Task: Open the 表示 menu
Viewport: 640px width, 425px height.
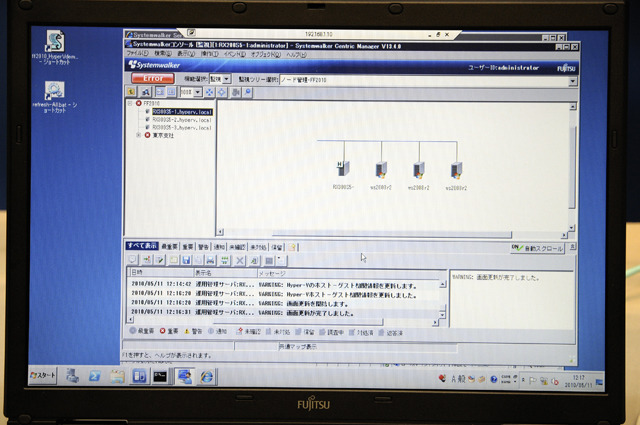Action: (186, 53)
